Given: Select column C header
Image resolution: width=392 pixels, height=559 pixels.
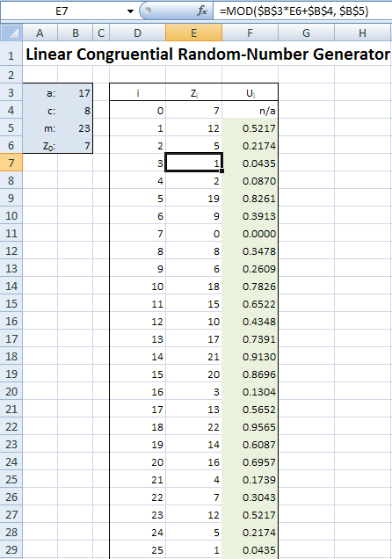Looking at the screenshot, I should click(101, 33).
